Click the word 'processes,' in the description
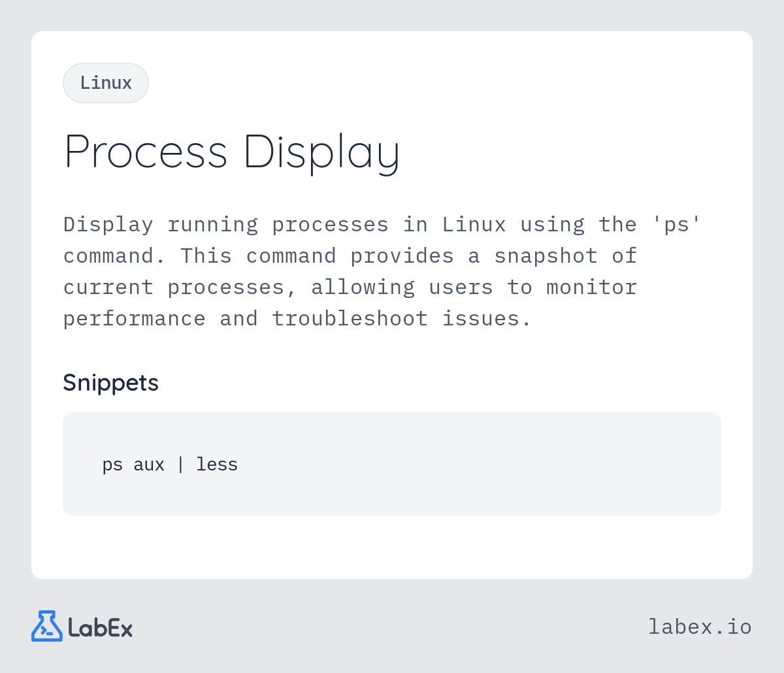This screenshot has width=784, height=673. pyautogui.click(x=232, y=287)
